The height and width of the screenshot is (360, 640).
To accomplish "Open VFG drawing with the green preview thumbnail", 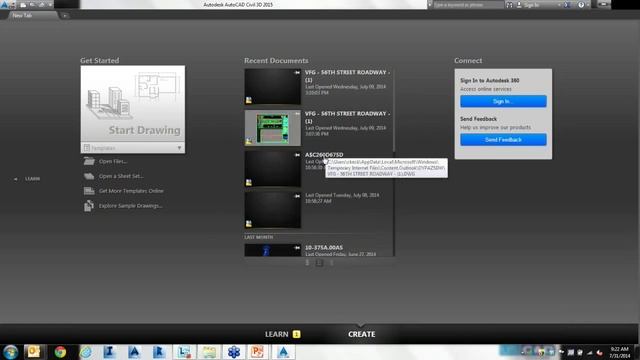I will (273, 128).
